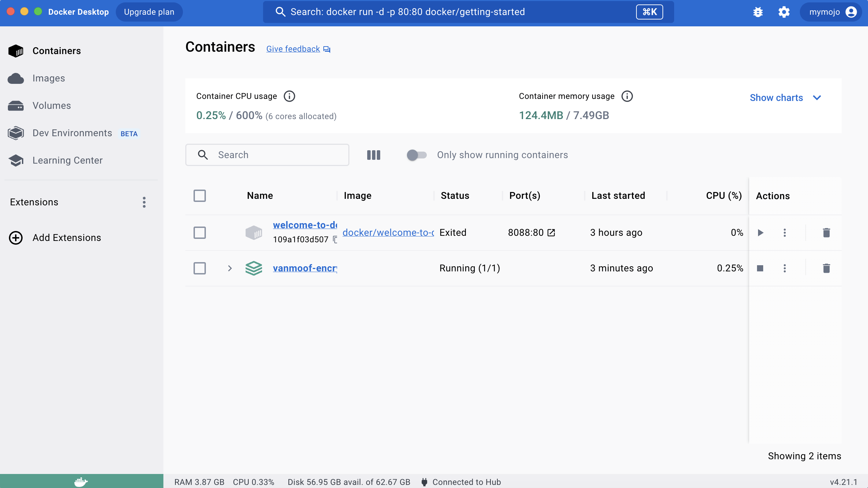Screen dimensions: 868x488
Task: Click the Upgrade plan button
Action: tap(149, 12)
